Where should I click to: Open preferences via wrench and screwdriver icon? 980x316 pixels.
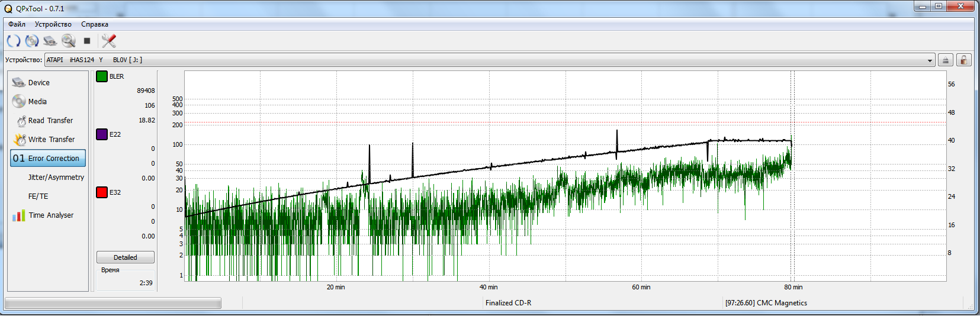(x=108, y=41)
